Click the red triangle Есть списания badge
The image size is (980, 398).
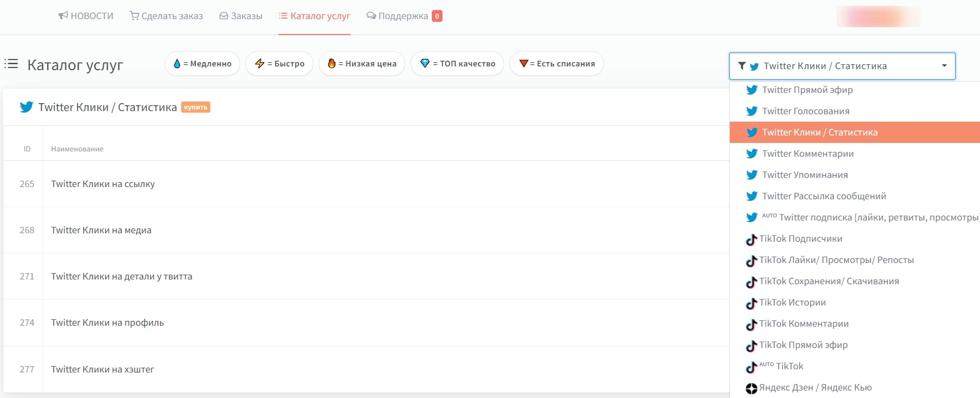[557, 64]
